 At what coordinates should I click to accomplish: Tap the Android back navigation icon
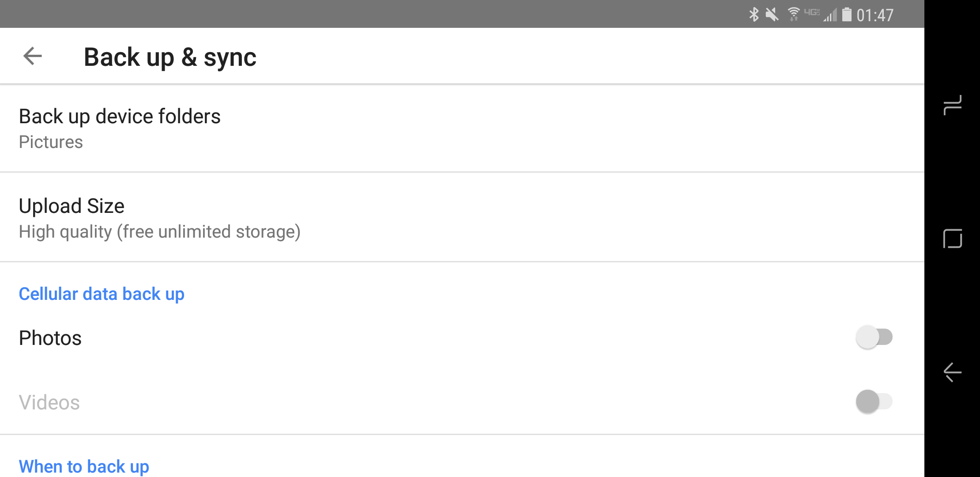click(952, 372)
